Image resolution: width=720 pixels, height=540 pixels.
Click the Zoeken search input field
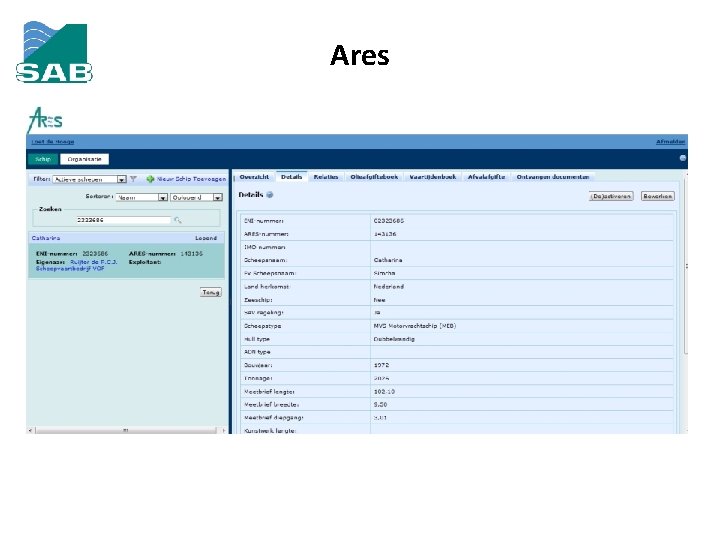[123, 220]
